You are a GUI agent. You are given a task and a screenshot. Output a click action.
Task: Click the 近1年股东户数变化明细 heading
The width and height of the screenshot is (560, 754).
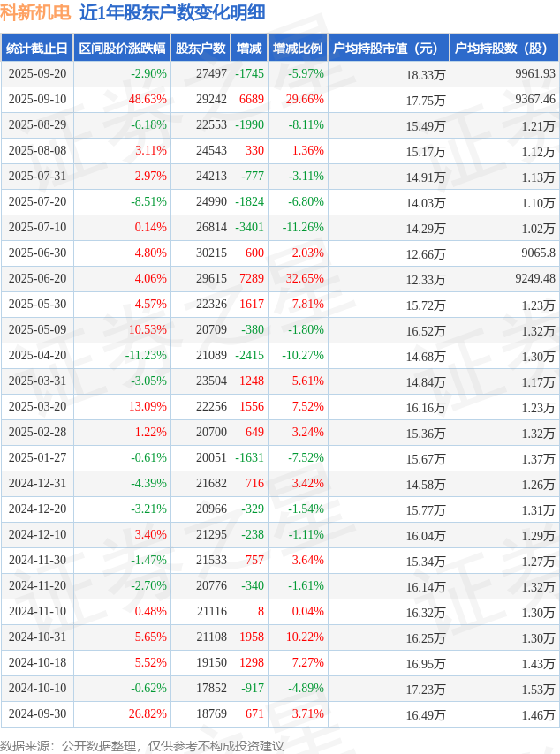[172, 13]
